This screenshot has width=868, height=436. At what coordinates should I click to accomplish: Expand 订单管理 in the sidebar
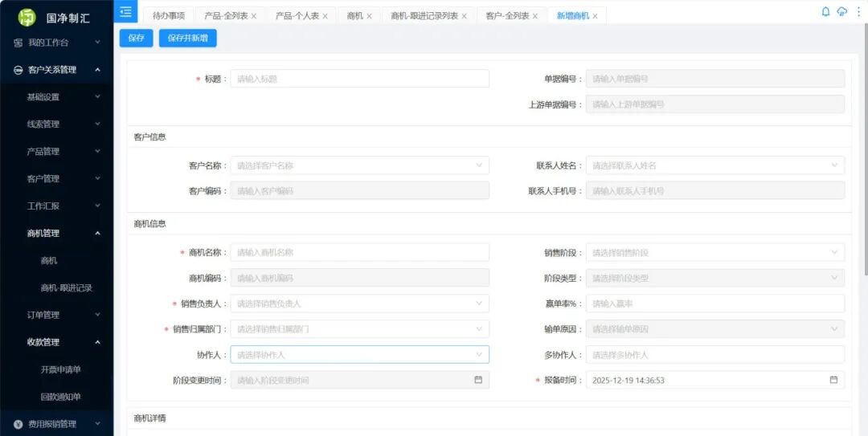click(x=56, y=315)
